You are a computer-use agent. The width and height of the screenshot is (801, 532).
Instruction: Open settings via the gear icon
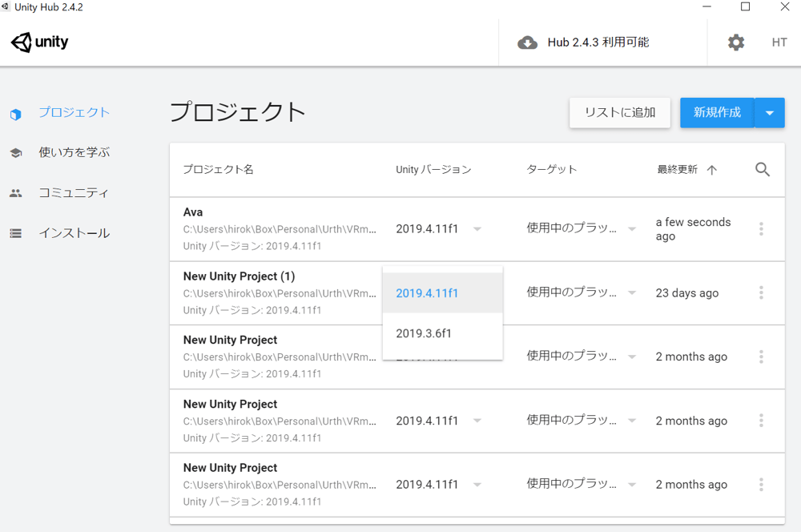(735, 42)
